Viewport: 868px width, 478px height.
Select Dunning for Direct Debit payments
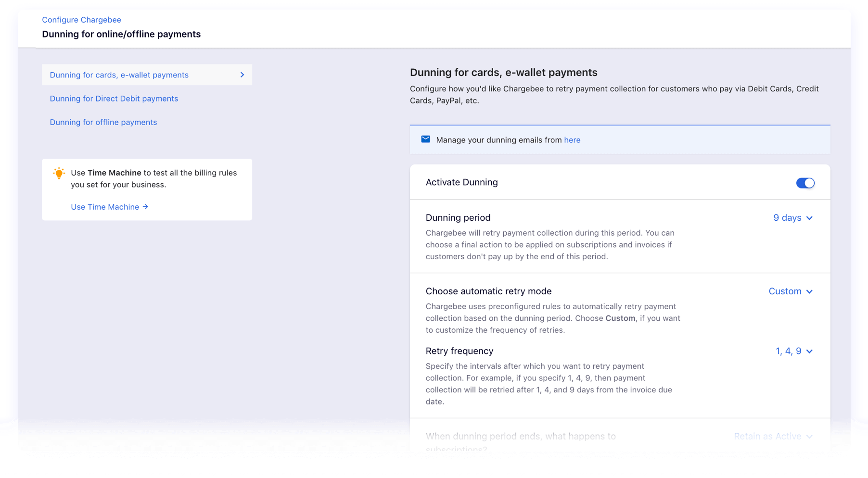click(114, 99)
